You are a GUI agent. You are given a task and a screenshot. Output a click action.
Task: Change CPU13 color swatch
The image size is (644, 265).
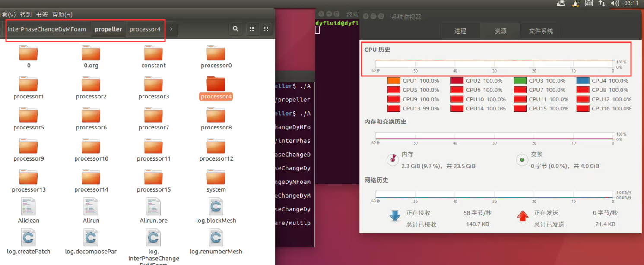(394, 108)
